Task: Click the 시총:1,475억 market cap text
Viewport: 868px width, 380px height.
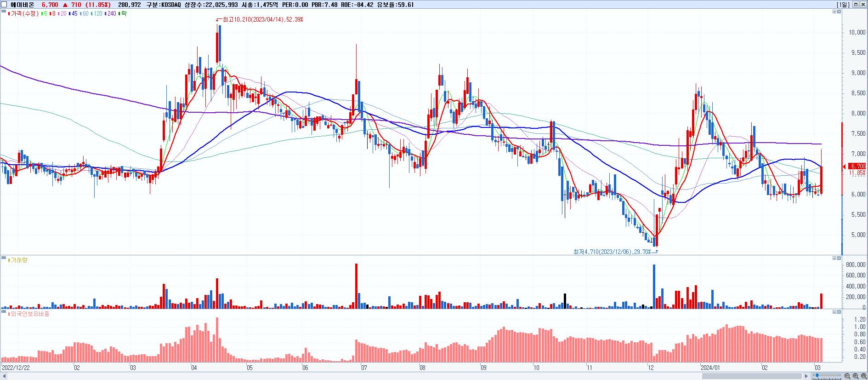Action: [260, 5]
